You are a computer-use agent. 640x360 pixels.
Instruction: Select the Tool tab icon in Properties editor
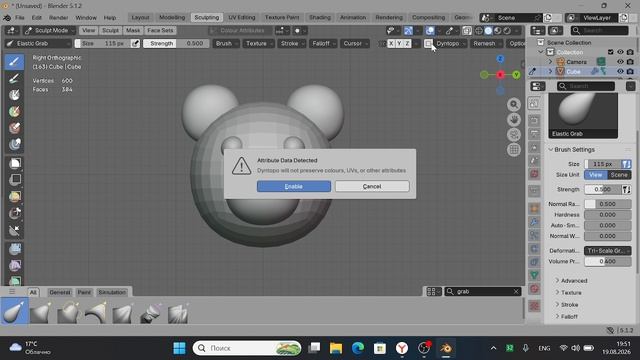tap(534, 104)
